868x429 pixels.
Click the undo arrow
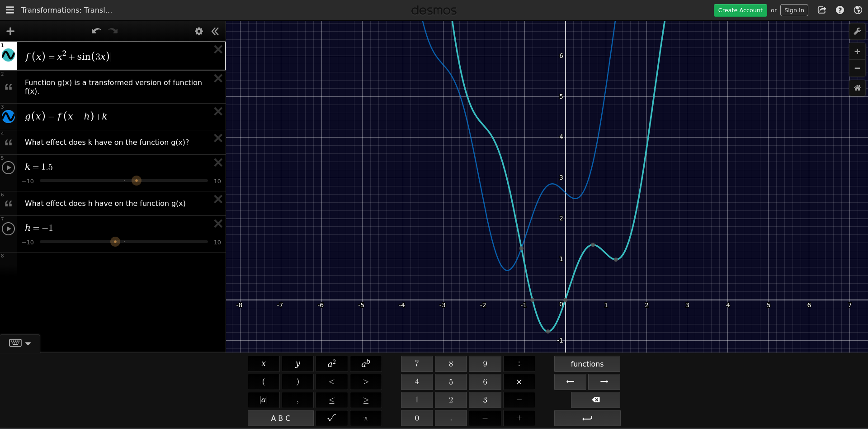pos(96,31)
